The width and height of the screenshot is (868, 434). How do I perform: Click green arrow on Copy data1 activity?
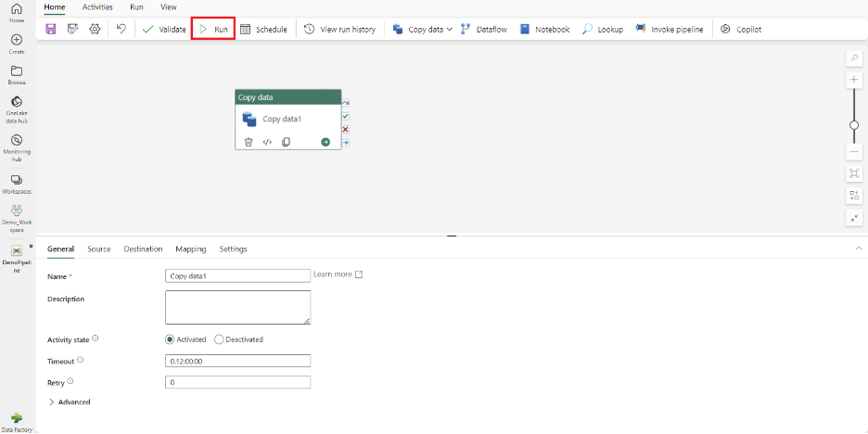click(x=325, y=142)
